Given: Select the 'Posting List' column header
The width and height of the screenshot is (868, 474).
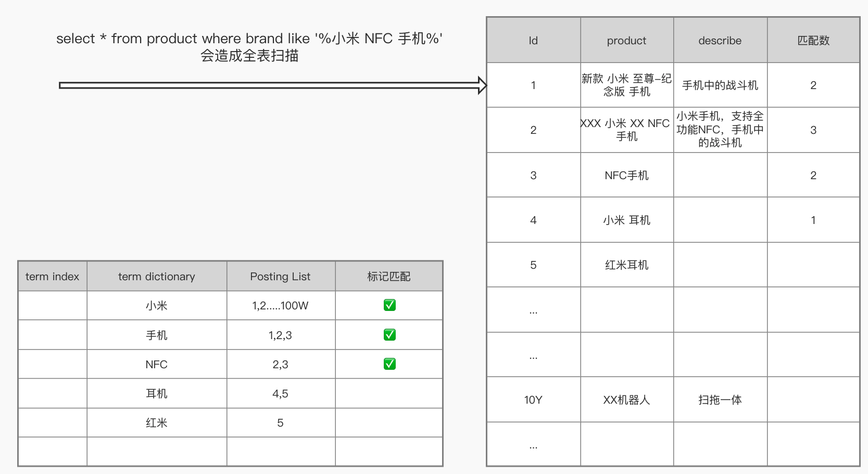Looking at the screenshot, I should 281,276.
